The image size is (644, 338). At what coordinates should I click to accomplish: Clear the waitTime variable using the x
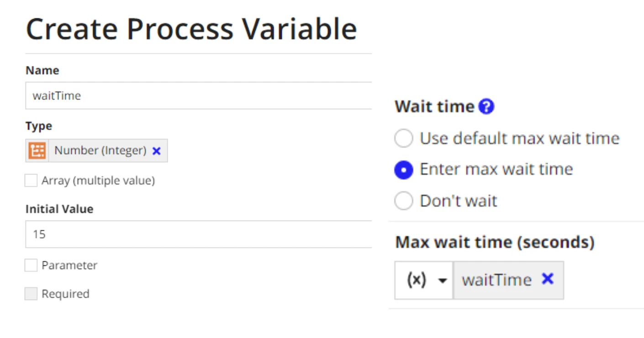547,279
